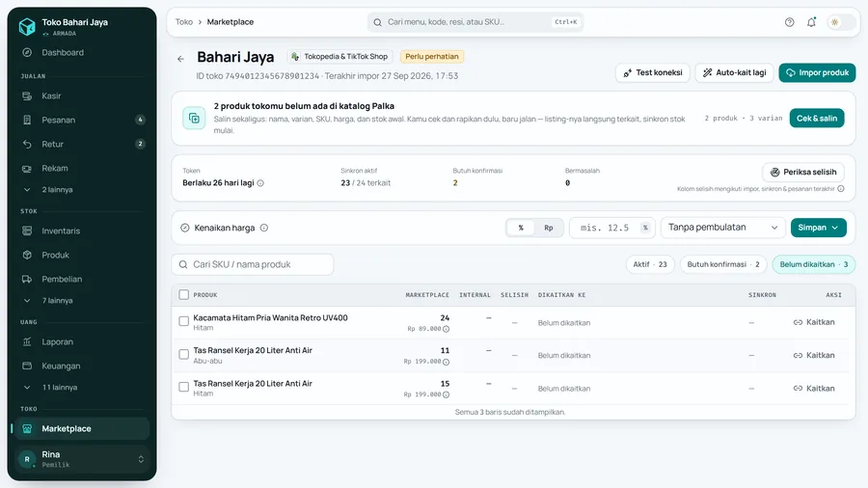Click the Toko breadcrumb link

click(x=184, y=22)
